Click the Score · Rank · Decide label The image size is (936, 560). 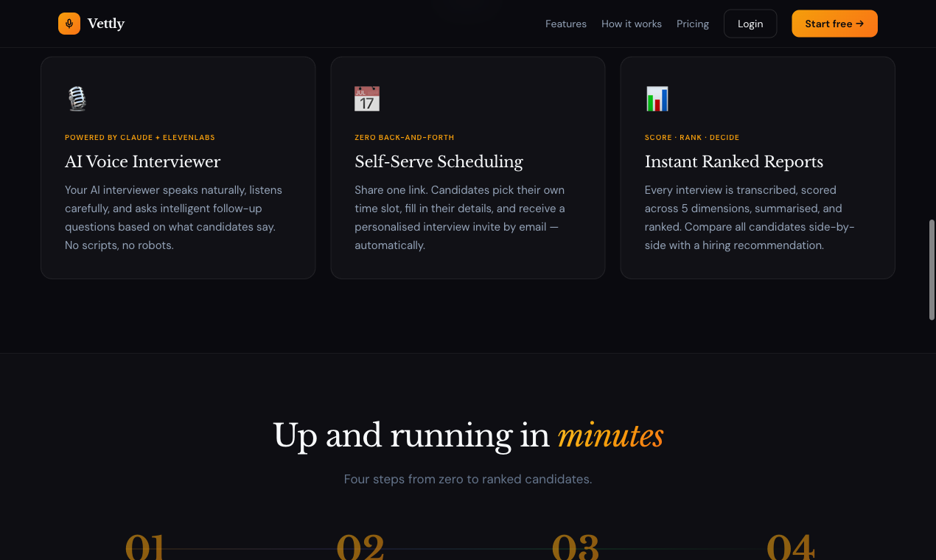click(x=692, y=138)
